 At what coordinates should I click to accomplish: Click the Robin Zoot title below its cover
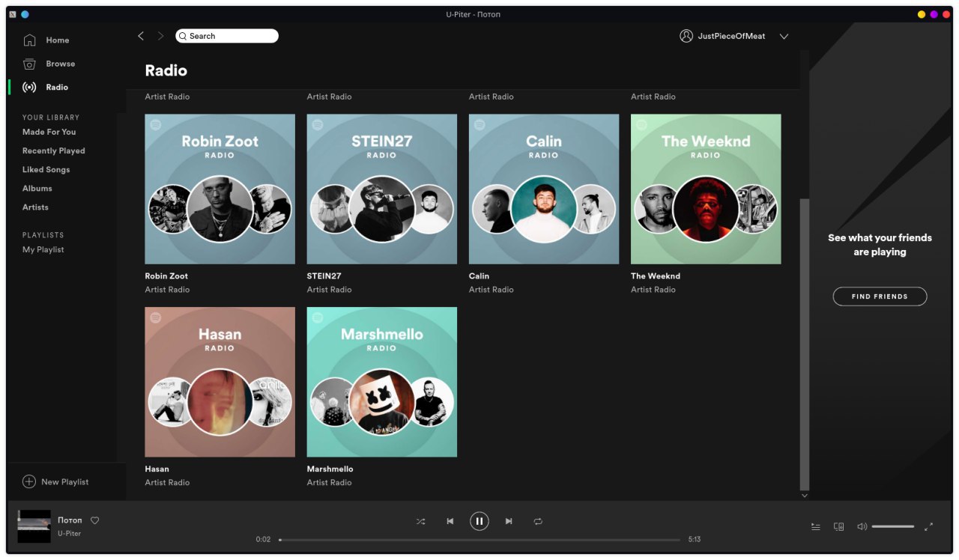pos(166,276)
